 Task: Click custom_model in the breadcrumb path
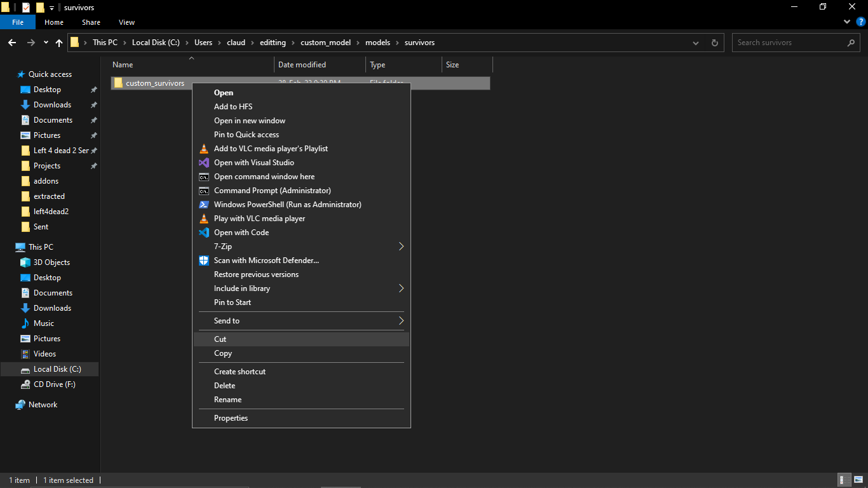click(325, 43)
